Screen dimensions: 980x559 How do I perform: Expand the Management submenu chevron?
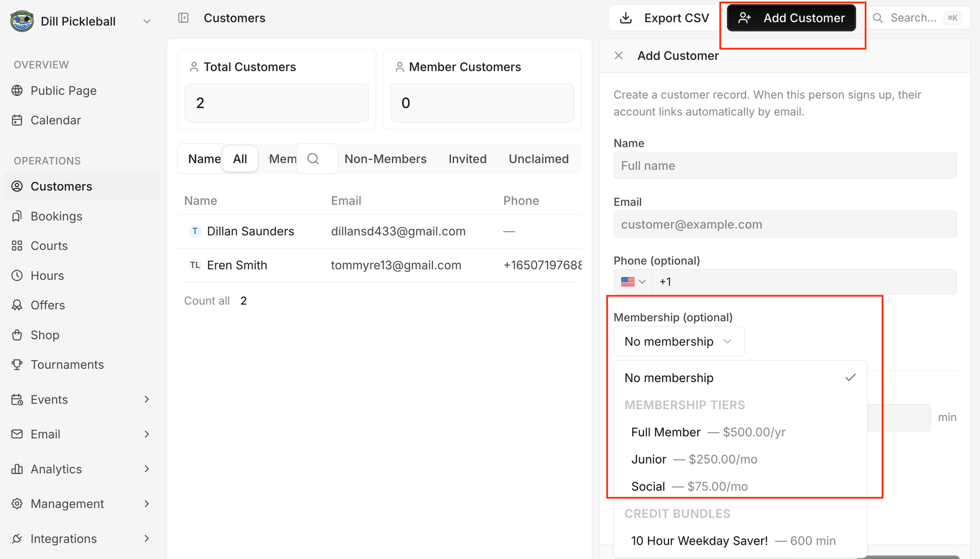[146, 504]
